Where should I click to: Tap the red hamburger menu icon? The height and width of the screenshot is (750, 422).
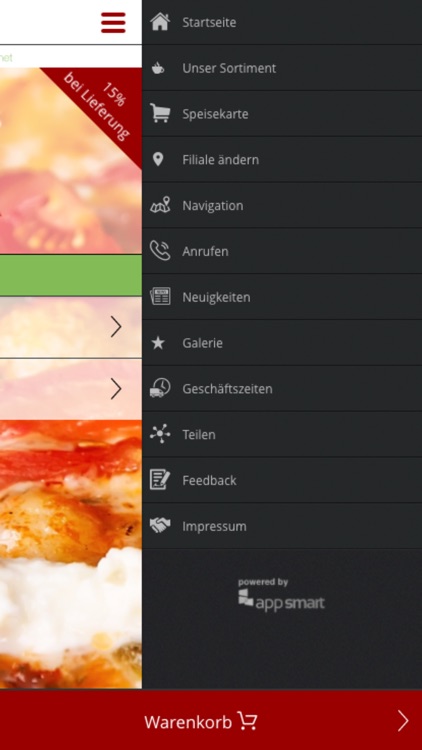(x=113, y=22)
